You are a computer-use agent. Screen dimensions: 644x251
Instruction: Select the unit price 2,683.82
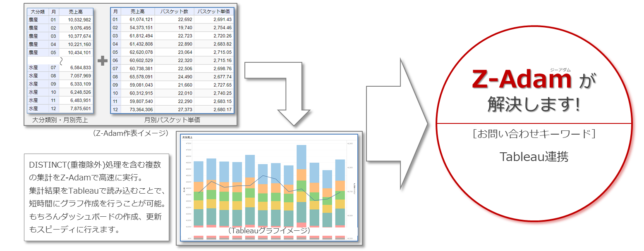tap(223, 44)
